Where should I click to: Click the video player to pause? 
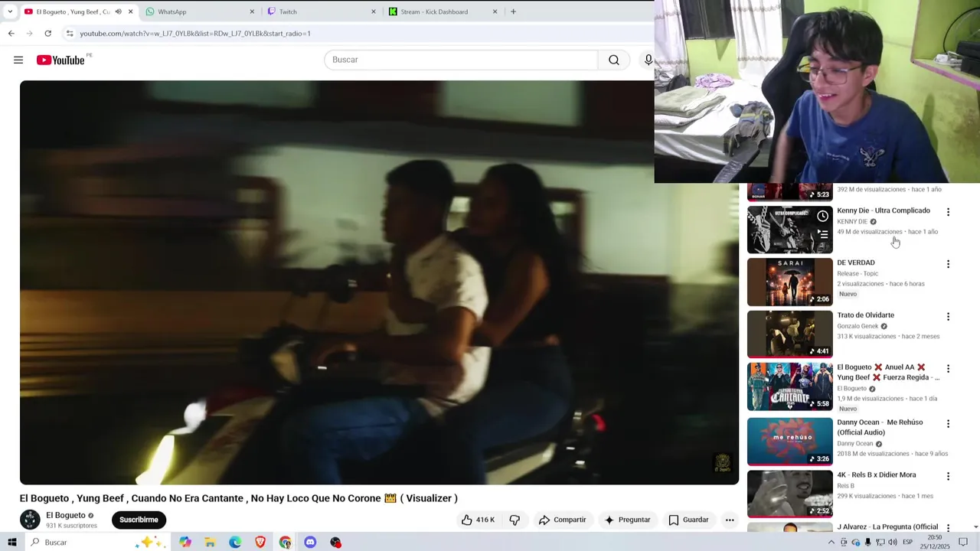click(x=379, y=282)
